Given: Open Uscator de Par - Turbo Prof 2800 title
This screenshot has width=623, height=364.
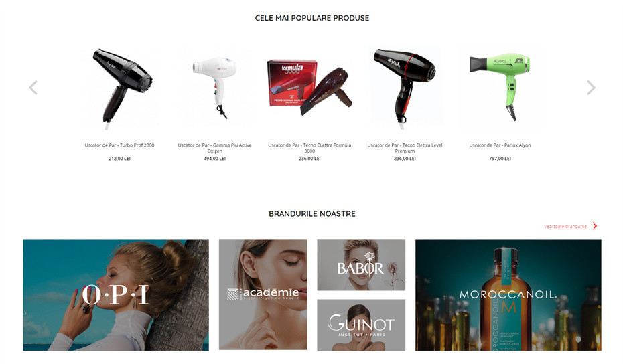Looking at the screenshot, I should 120,145.
